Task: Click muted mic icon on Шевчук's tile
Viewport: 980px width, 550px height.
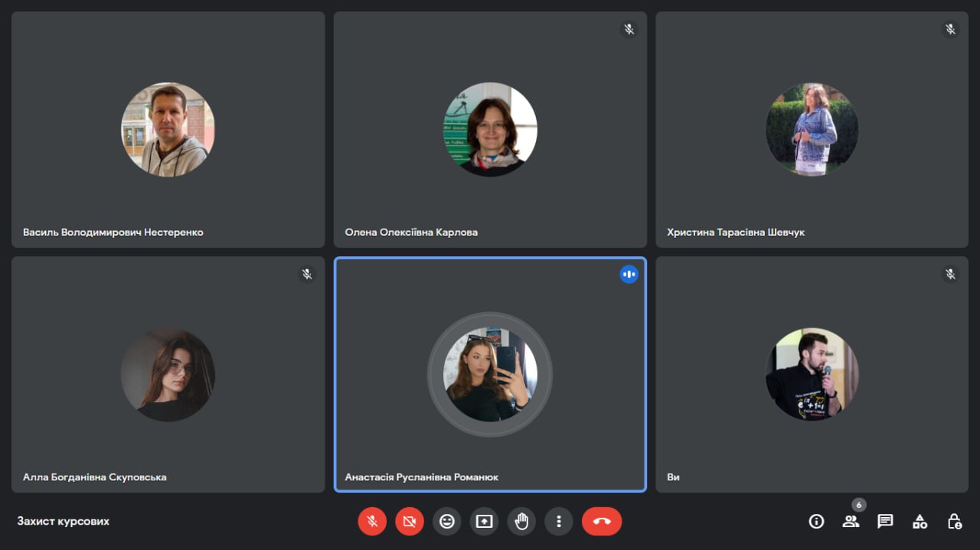Action: (x=950, y=29)
